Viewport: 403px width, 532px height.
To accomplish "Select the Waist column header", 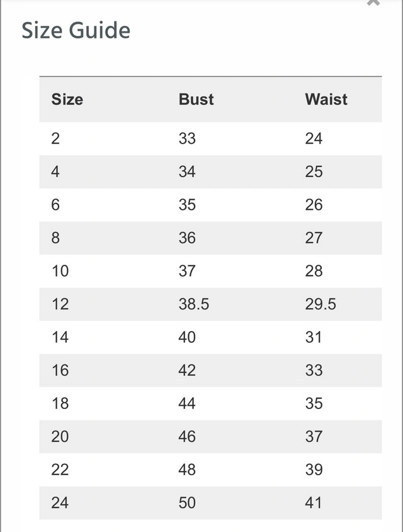I will [326, 100].
